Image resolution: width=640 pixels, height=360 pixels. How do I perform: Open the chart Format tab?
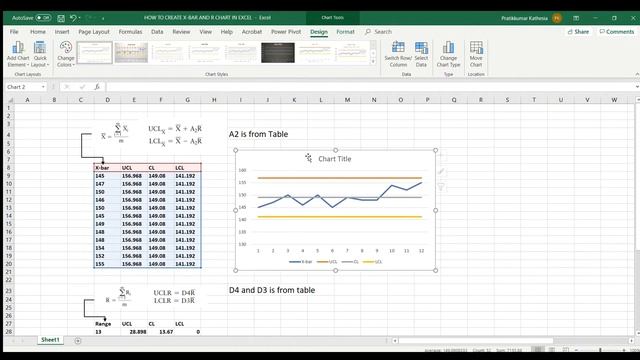345,31
